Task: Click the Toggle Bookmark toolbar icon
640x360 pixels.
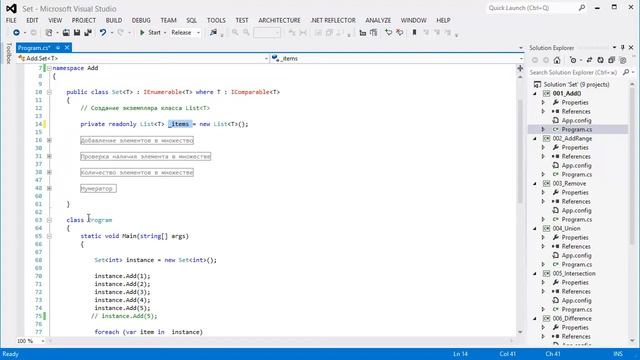Action: click(414, 33)
